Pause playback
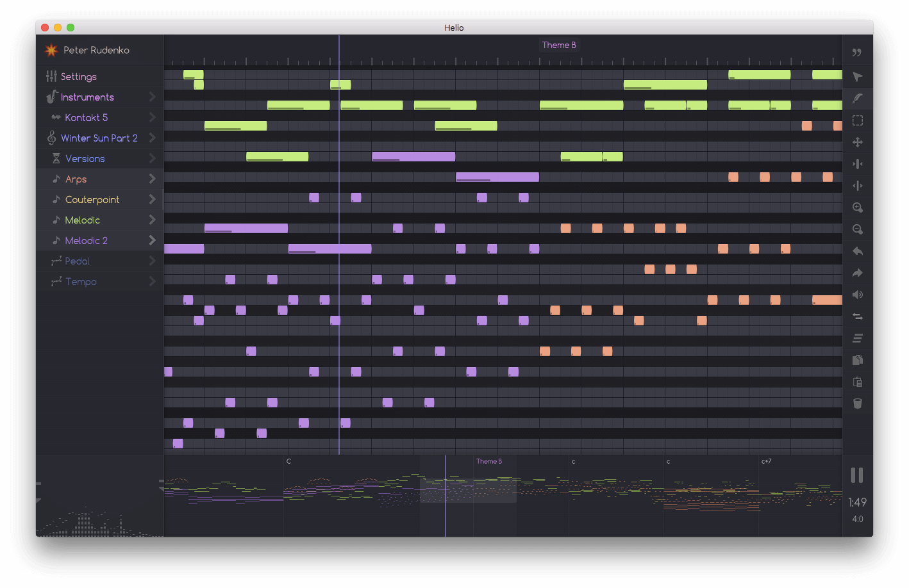The height and width of the screenshot is (588, 909). click(x=857, y=475)
